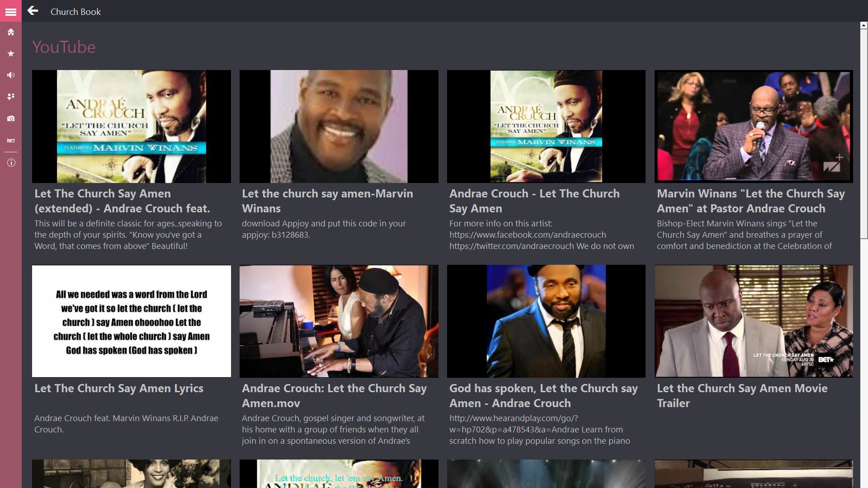Open the radio icon in sidebar
The image size is (868, 488).
click(x=11, y=141)
